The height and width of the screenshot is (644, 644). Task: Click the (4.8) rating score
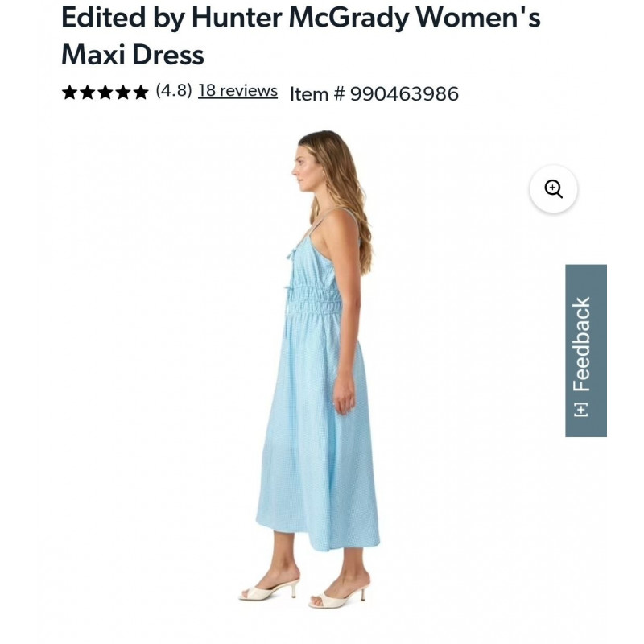174,91
